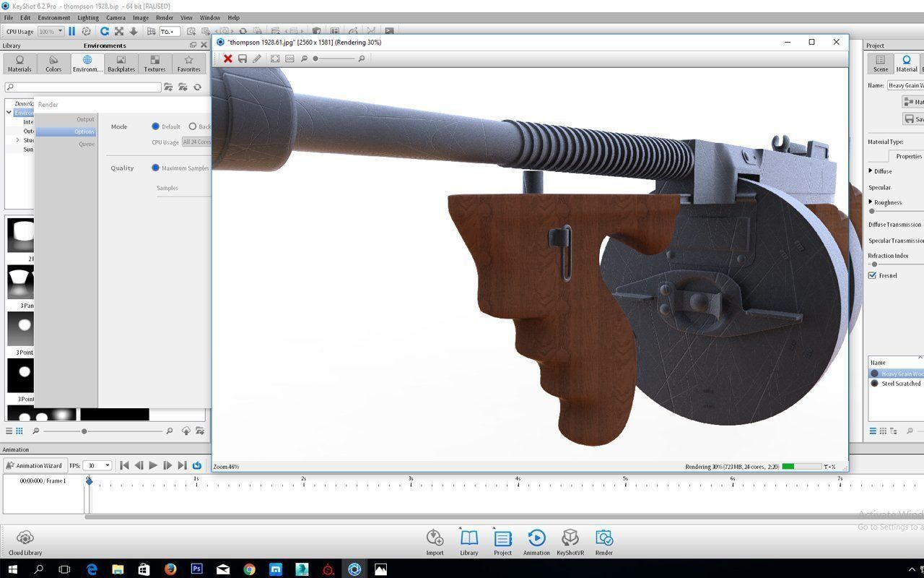Jump to animation start
This screenshot has height=578, width=924.
(124, 465)
